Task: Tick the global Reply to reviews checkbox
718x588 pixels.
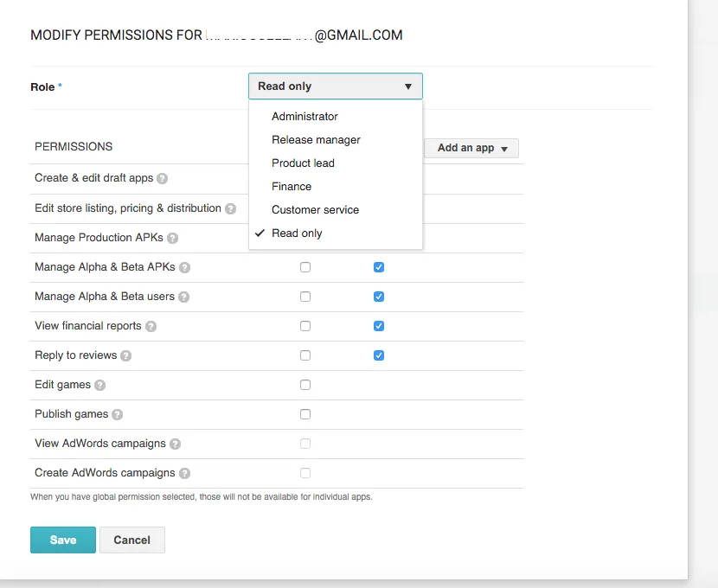Action: 305,355
